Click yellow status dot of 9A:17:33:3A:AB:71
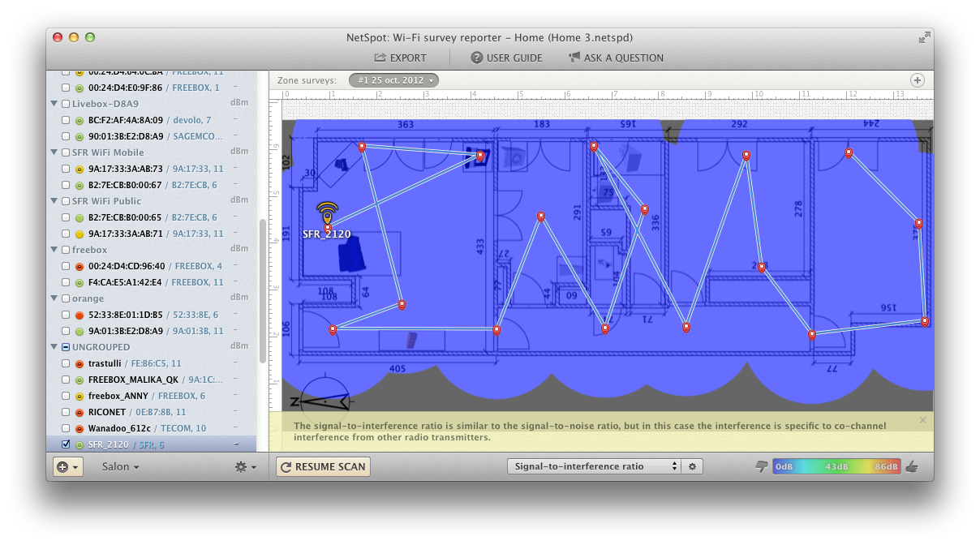 pyautogui.click(x=80, y=234)
